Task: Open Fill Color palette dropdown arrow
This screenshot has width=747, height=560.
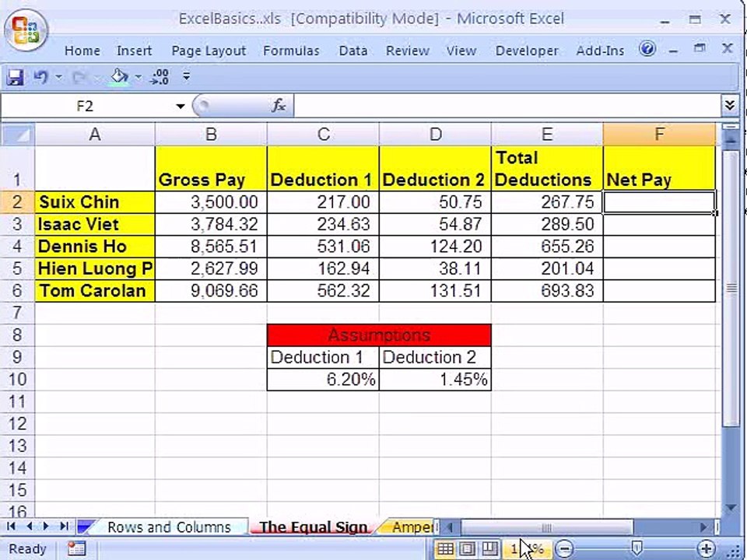Action: point(139,77)
